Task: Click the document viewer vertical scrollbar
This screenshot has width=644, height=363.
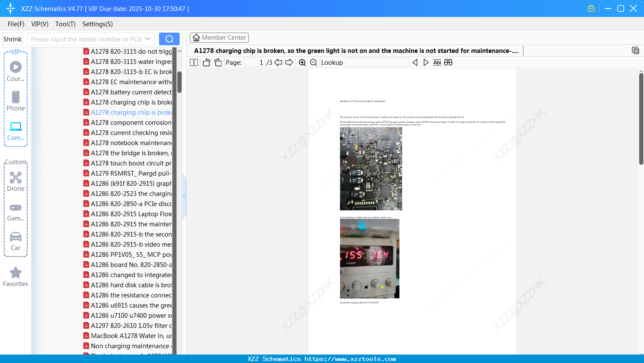Action: point(641,119)
